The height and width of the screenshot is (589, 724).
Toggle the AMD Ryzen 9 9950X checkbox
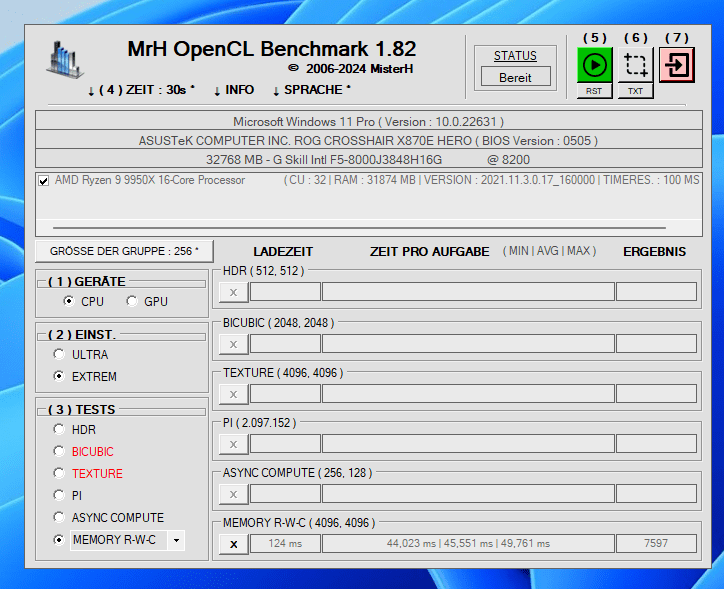(x=43, y=180)
